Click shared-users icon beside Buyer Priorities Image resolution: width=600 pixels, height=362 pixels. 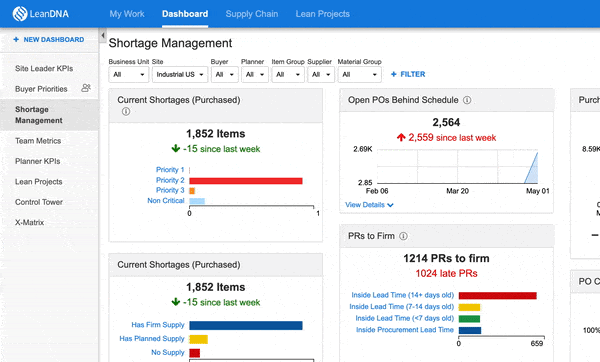click(x=86, y=88)
